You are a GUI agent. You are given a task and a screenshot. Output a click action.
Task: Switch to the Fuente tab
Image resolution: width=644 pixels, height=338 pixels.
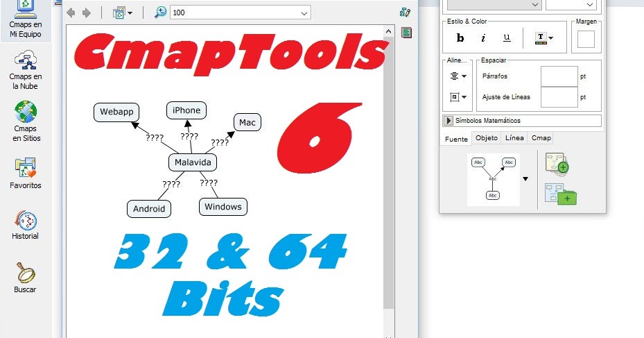coord(456,139)
